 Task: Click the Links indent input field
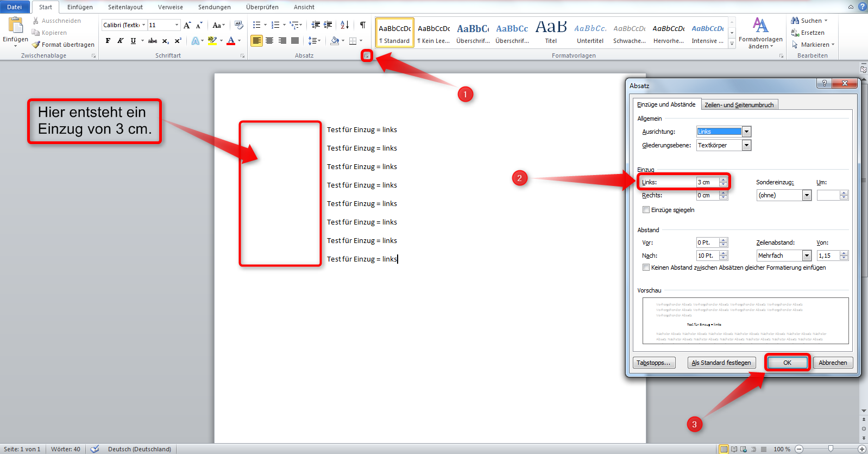click(x=707, y=182)
